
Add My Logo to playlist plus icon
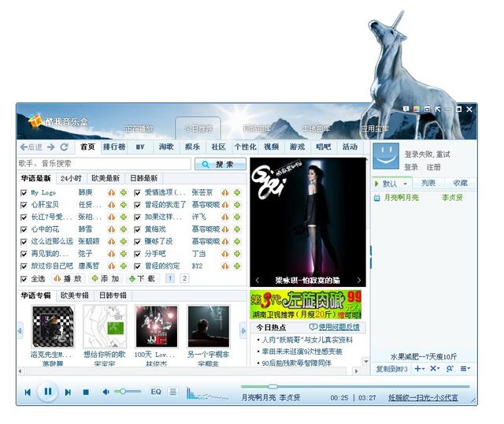(x=124, y=192)
